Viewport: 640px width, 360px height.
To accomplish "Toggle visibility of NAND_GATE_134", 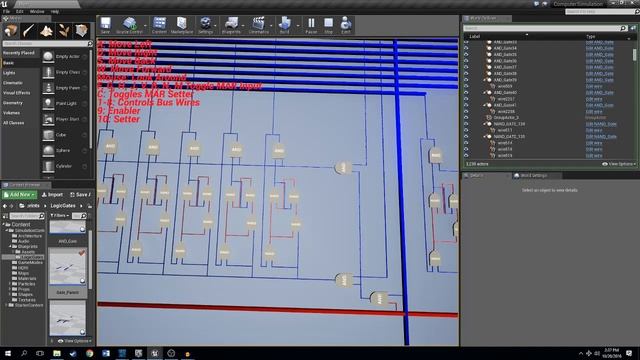I will coord(466,124).
